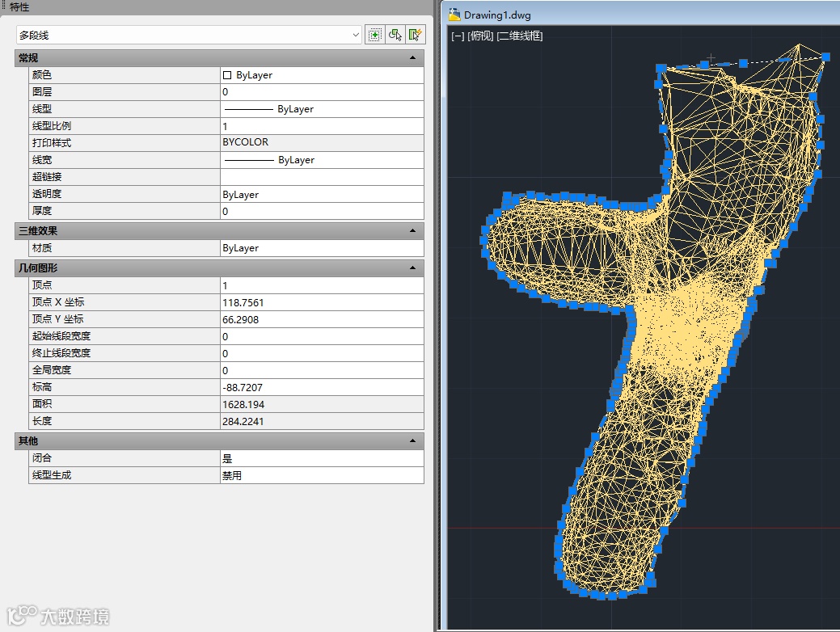
Task: Click the 打印样式 BYCOLOR value
Action: [322, 142]
